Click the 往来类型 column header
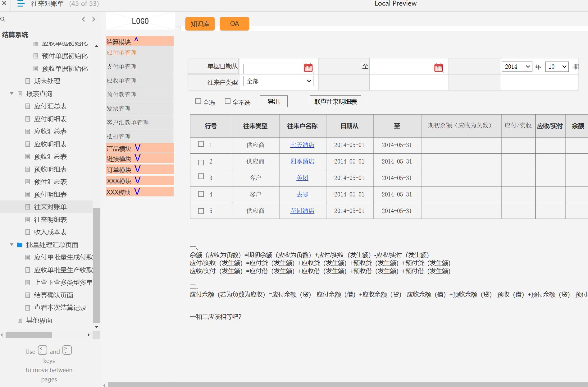588x387 pixels. [x=255, y=126]
